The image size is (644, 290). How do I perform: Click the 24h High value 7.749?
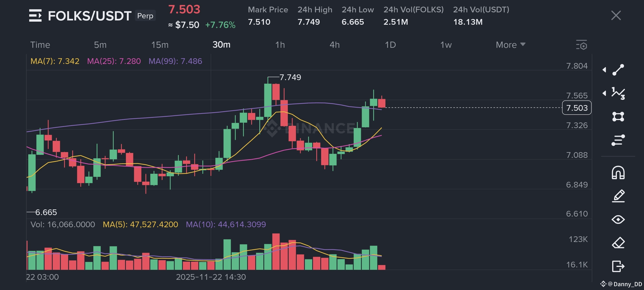click(308, 22)
